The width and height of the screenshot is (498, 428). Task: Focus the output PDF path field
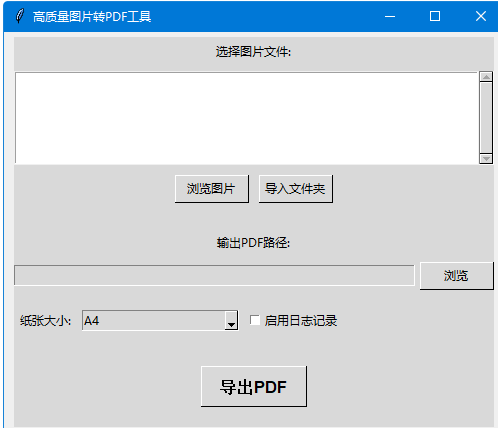[214, 275]
